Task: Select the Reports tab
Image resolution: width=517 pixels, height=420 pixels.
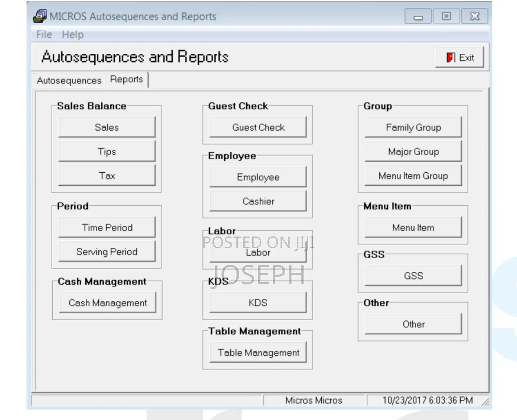Action: (x=126, y=79)
